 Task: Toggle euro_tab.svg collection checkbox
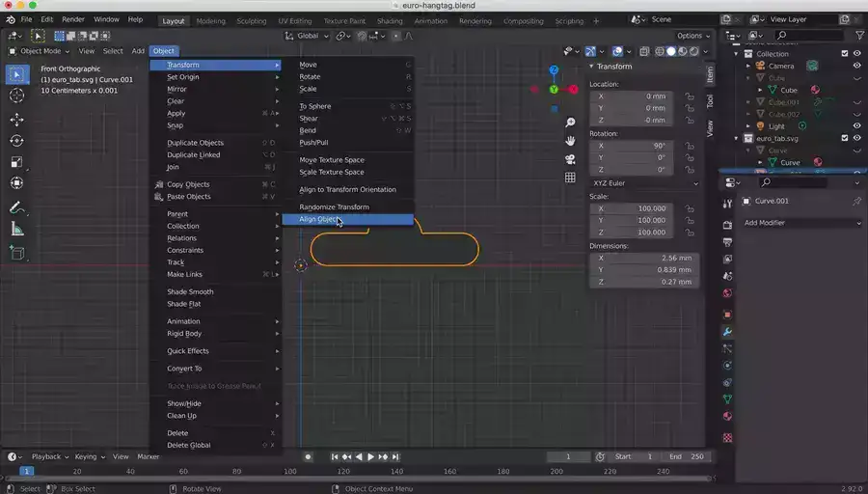pyautogui.click(x=845, y=138)
